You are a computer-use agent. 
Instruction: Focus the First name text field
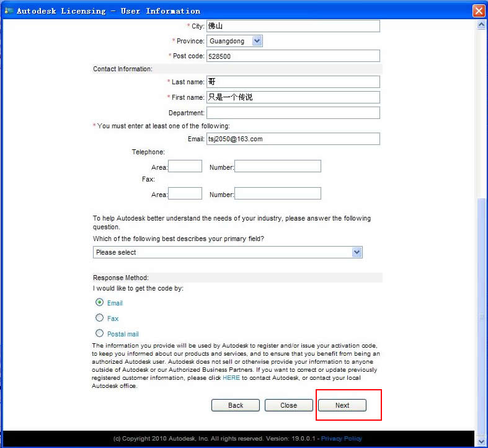tap(293, 97)
